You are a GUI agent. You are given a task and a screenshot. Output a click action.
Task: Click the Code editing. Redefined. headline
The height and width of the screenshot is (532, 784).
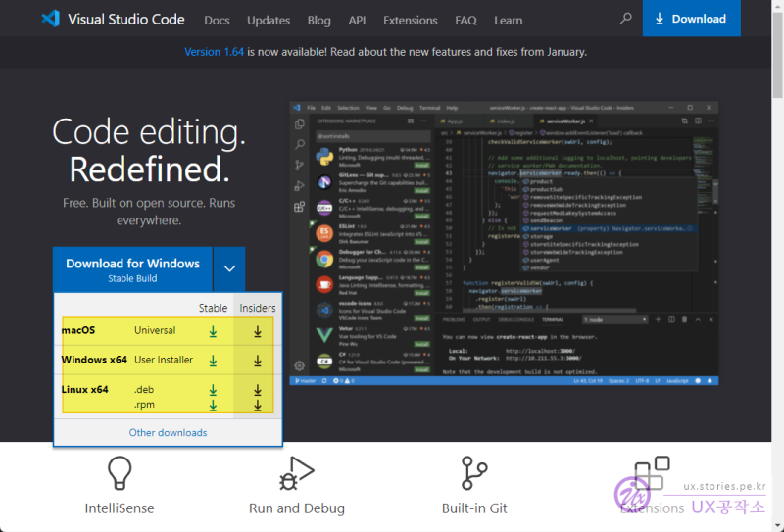tap(149, 151)
